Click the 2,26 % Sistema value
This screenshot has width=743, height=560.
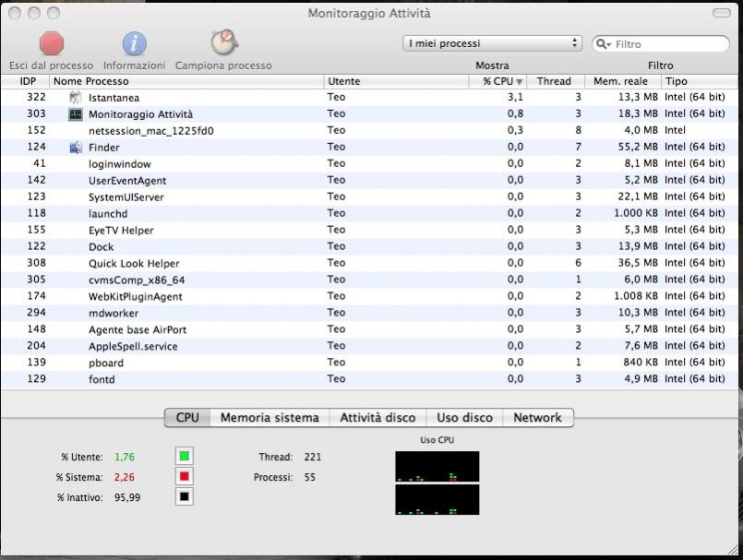[125, 478]
